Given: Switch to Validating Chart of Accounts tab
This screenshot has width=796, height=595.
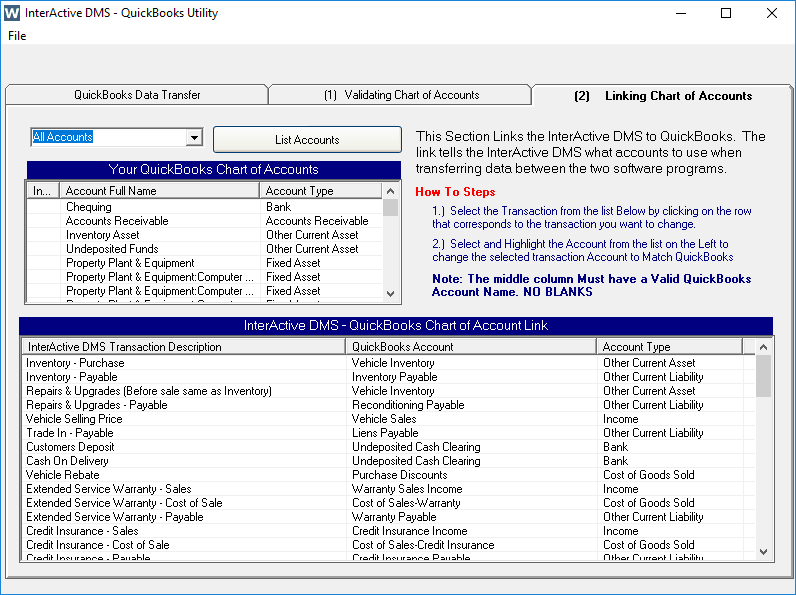Looking at the screenshot, I should point(401,95).
